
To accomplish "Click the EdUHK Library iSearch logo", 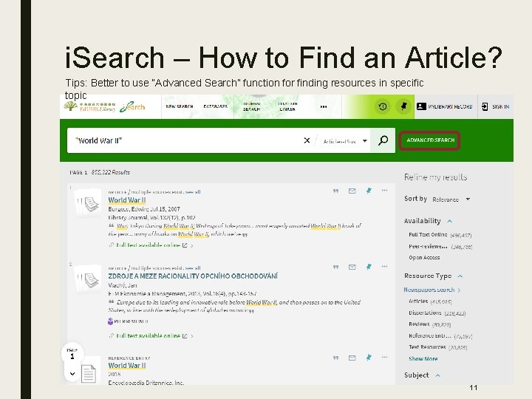I will pos(104,106).
